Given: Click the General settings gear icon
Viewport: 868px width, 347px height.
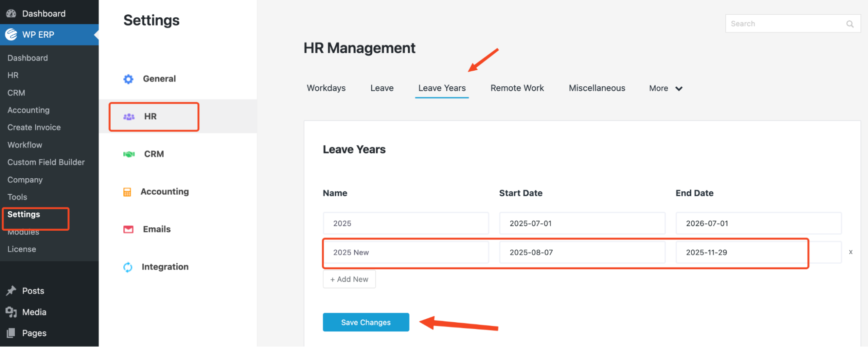Looking at the screenshot, I should coord(128,79).
